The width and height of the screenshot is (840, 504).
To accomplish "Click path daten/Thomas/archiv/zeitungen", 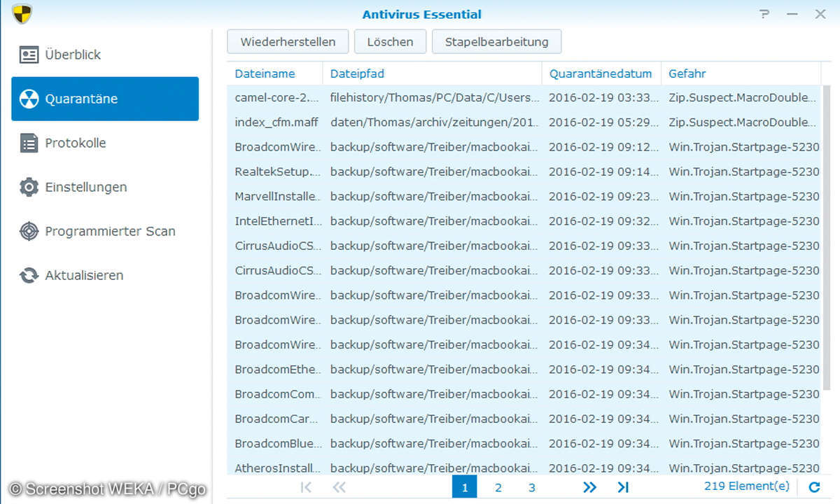I will tap(435, 122).
